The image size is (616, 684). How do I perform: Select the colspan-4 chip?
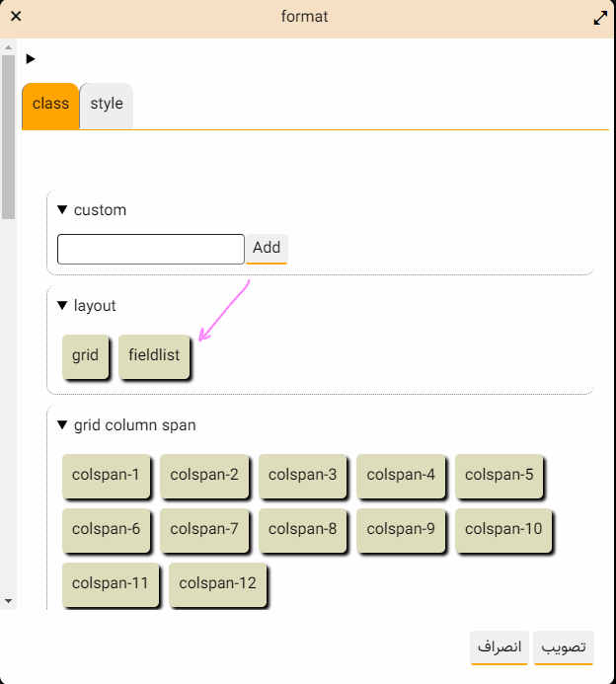(x=401, y=476)
